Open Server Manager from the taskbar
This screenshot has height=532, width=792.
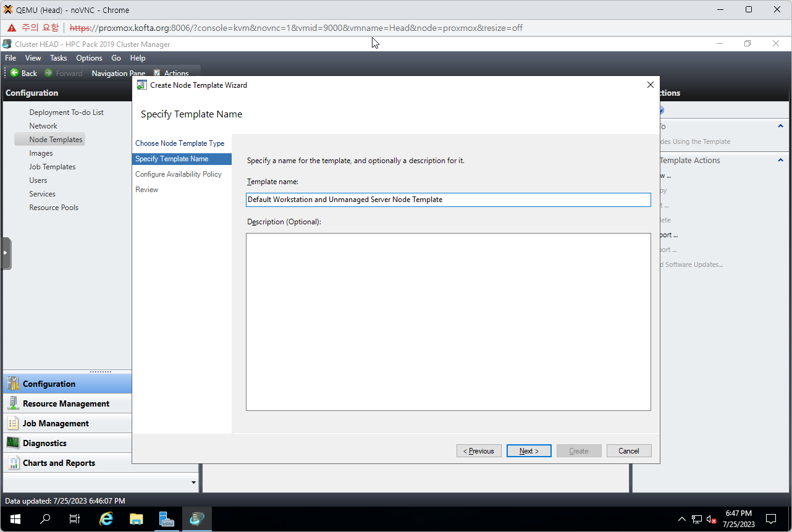pos(167,519)
